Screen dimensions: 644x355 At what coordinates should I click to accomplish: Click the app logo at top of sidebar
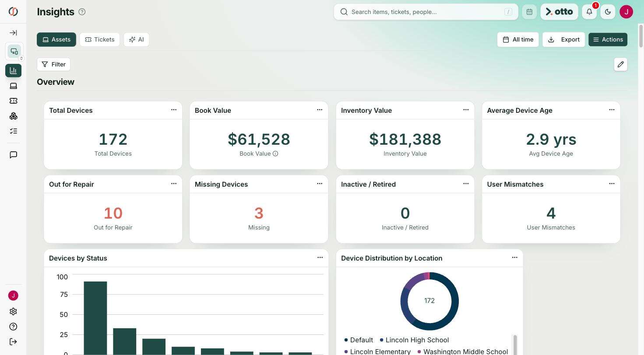(x=13, y=12)
